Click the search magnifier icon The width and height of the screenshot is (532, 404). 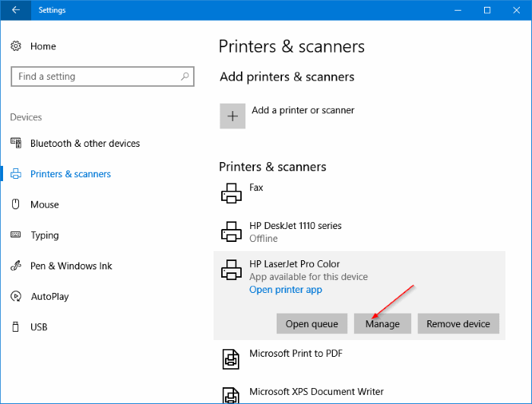[185, 76]
